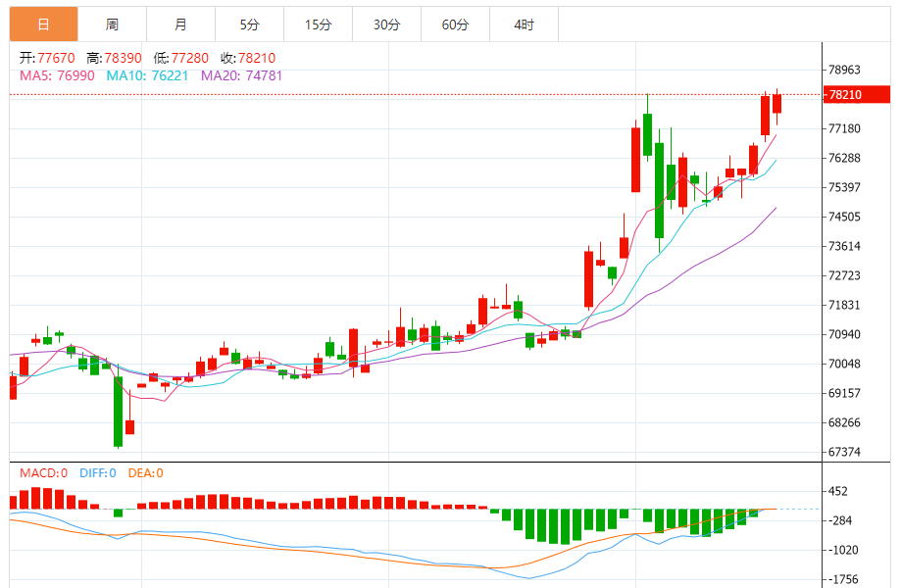Click the latest rightmost red candlestick
Screen dimensions: 901x588
click(776, 103)
